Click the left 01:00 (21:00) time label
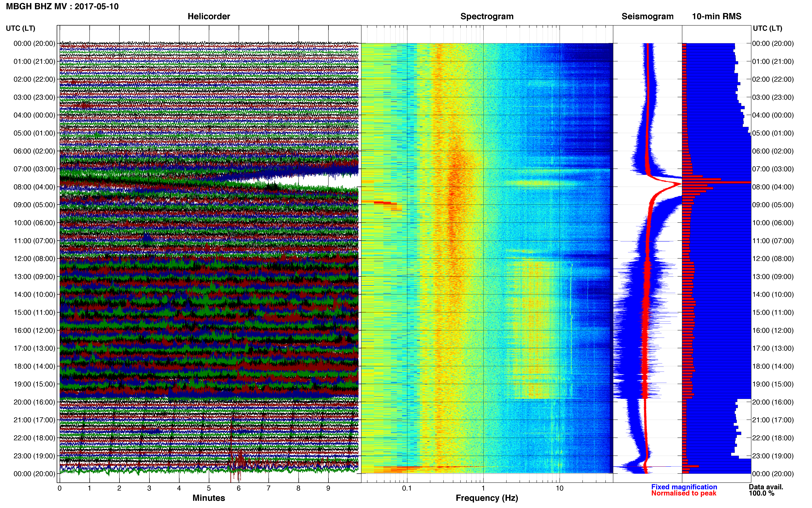This screenshot has height=508, width=812. (34, 62)
